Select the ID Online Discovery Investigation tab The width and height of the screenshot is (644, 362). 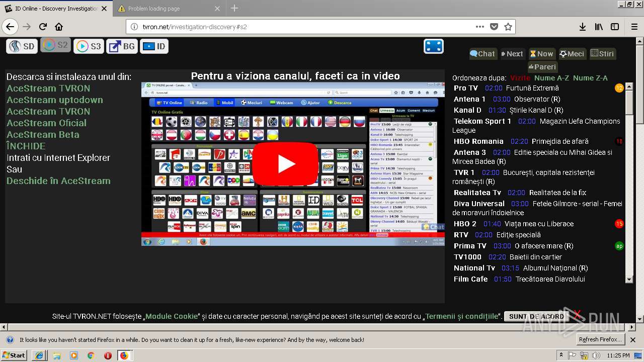coord(55,9)
